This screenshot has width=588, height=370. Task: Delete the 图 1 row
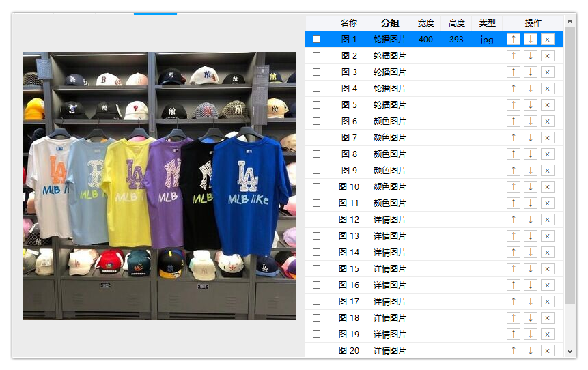click(x=548, y=40)
